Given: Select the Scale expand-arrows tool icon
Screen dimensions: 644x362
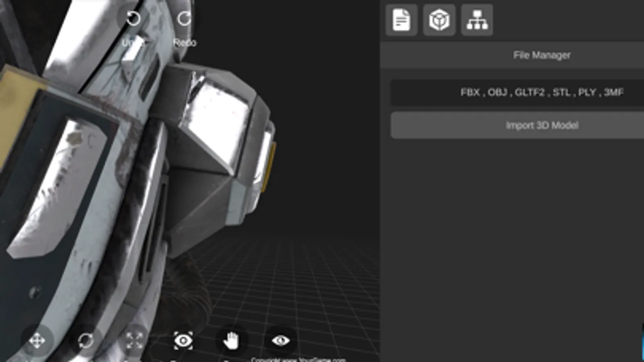Looking at the screenshot, I should coord(135,341).
